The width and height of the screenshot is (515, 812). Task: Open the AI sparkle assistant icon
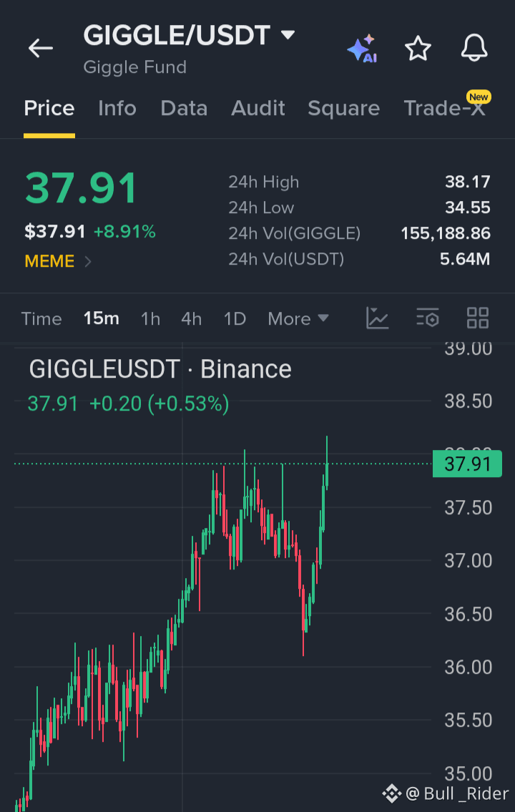pyautogui.click(x=363, y=48)
